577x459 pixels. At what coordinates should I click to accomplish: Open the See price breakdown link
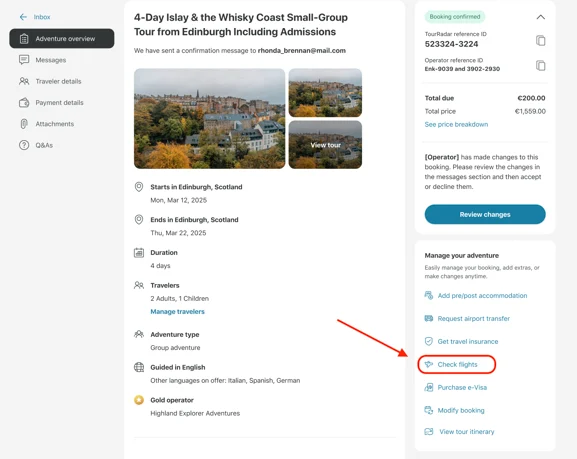[456, 124]
